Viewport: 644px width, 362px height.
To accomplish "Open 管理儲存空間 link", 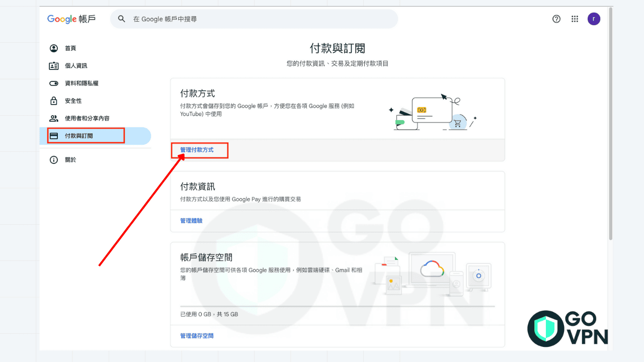I will [x=196, y=335].
